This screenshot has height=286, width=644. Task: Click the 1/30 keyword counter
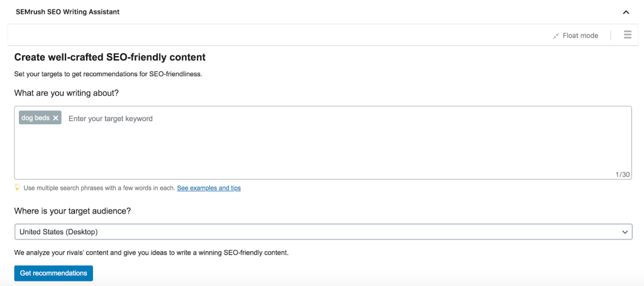(x=623, y=174)
